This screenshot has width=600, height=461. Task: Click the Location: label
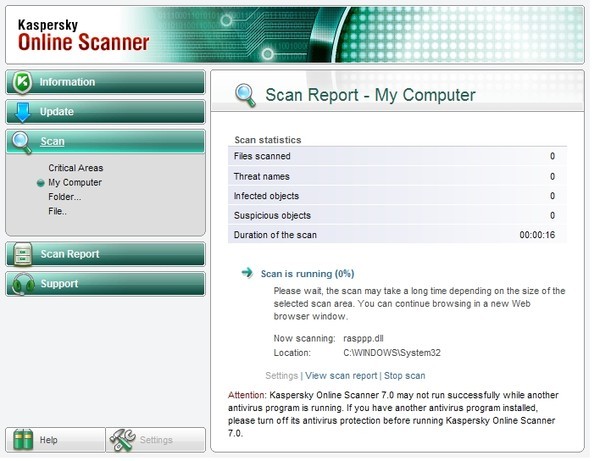tap(292, 353)
